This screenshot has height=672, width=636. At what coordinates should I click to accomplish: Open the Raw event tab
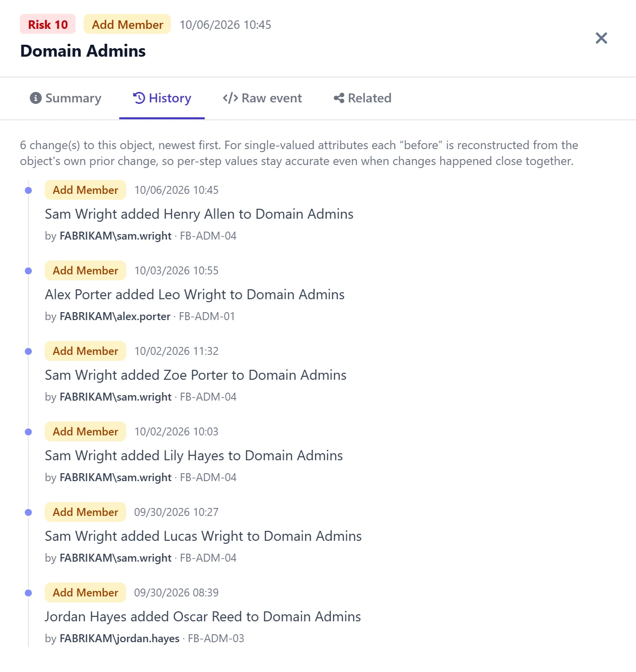pos(262,98)
